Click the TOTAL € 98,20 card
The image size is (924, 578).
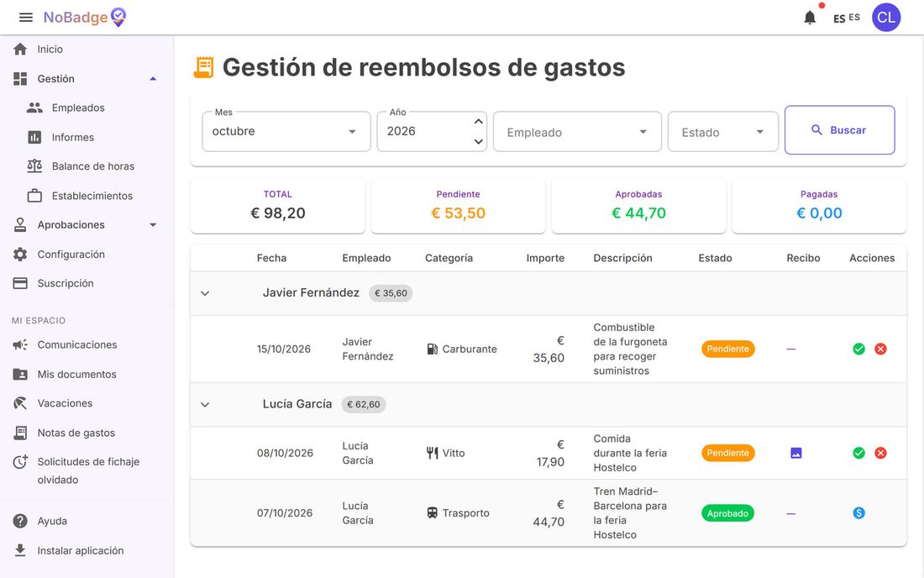tap(277, 206)
